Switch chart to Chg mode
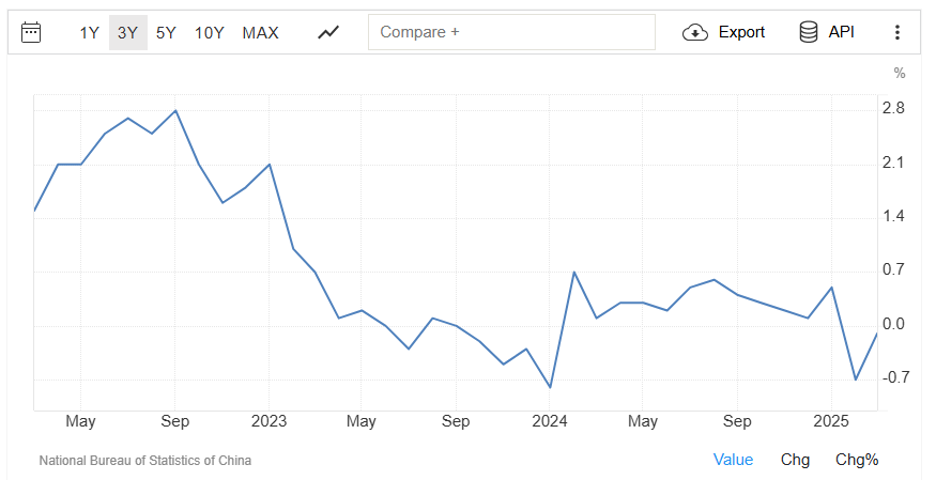 (x=795, y=460)
